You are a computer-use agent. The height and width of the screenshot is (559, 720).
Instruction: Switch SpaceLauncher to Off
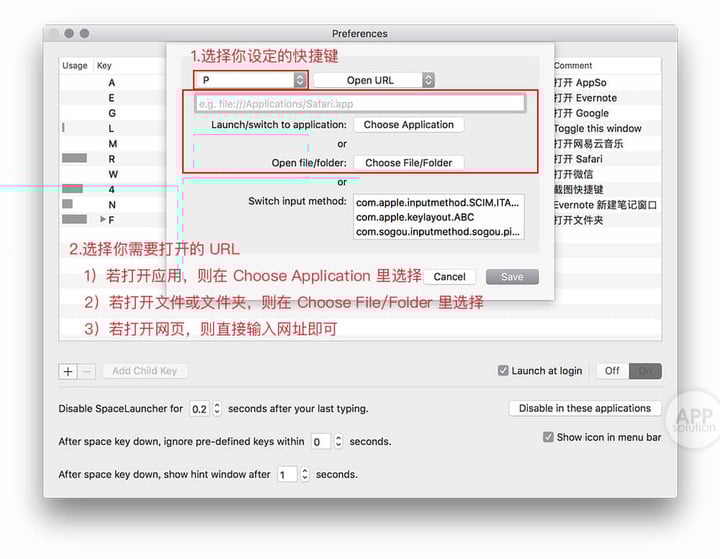(612, 371)
